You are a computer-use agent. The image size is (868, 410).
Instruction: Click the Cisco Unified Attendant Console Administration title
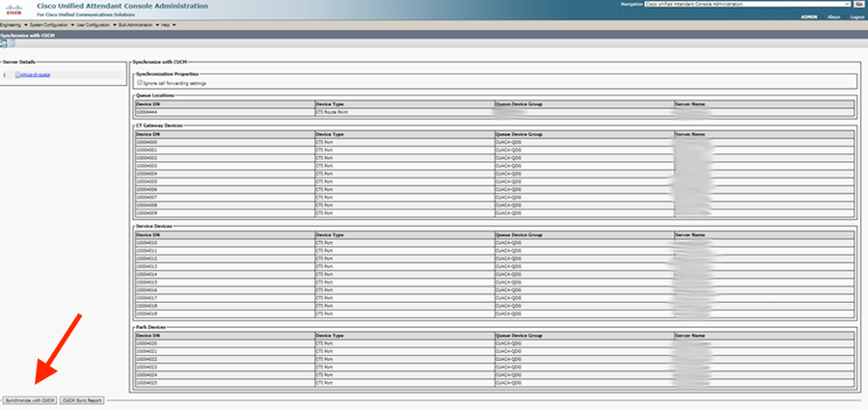(122, 6)
